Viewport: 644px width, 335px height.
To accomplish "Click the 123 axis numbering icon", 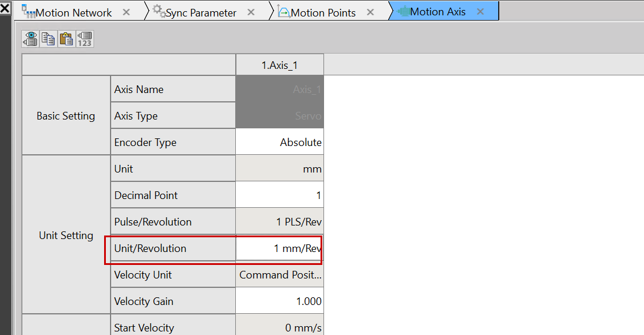I will pyautogui.click(x=85, y=39).
